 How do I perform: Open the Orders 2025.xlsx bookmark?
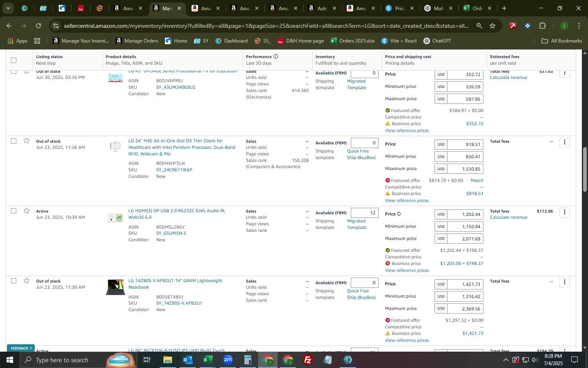tap(353, 41)
